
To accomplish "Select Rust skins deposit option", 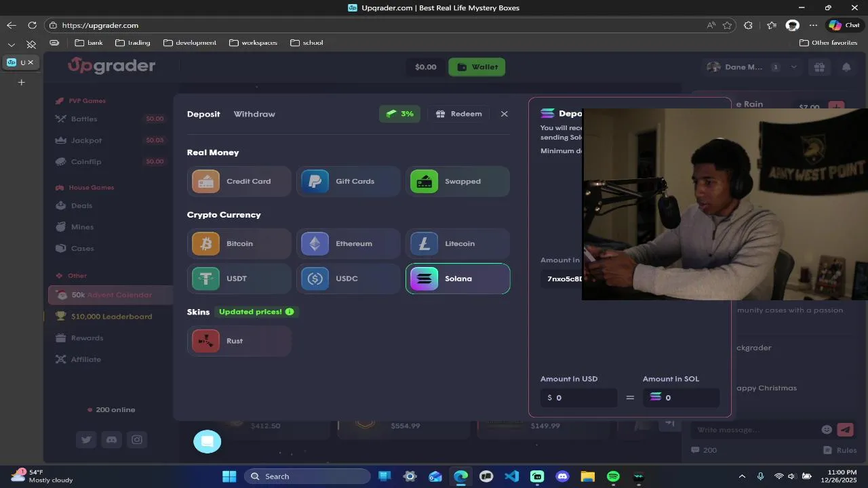I will pos(239,341).
